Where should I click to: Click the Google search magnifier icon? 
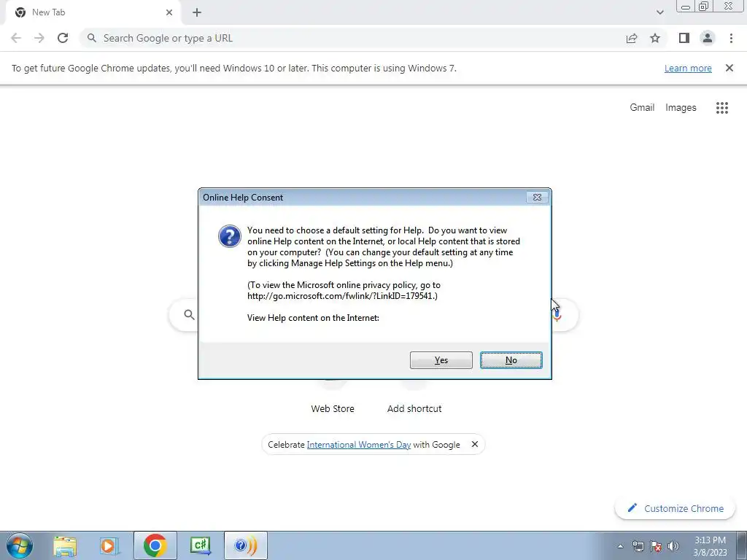pos(189,315)
